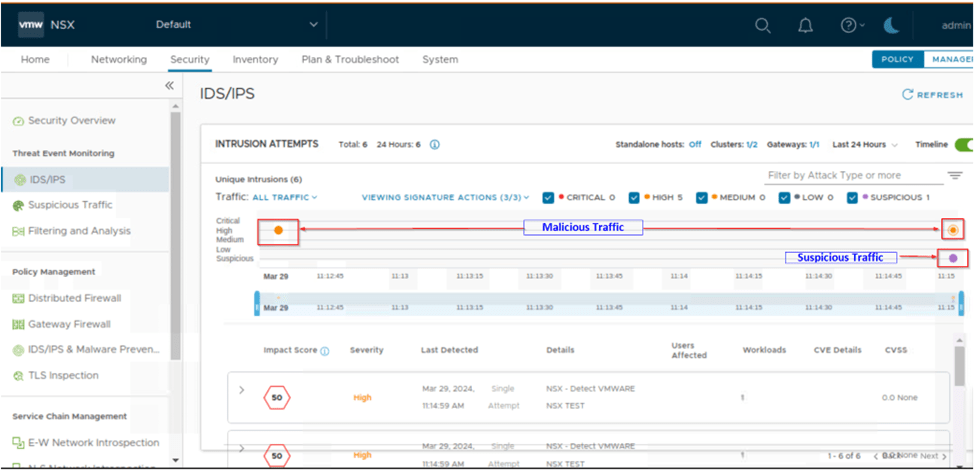The height and width of the screenshot is (471, 975).
Task: Open the notifications bell icon
Action: tap(805, 25)
